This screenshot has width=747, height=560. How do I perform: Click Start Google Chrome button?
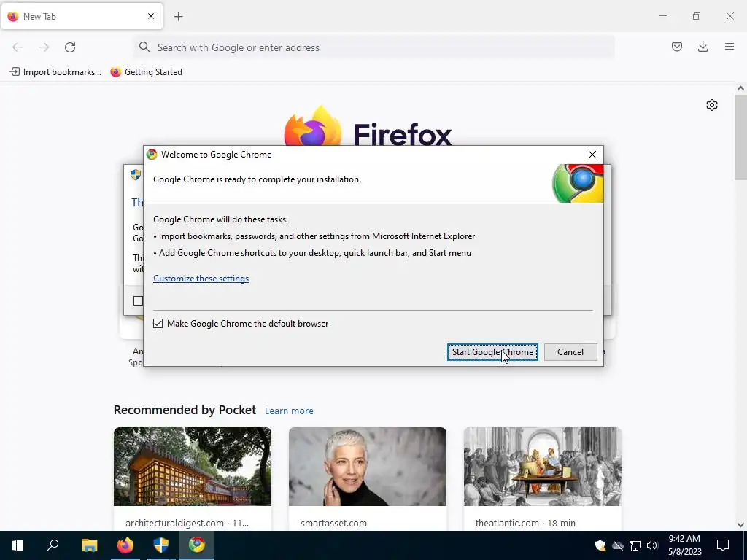(x=492, y=352)
